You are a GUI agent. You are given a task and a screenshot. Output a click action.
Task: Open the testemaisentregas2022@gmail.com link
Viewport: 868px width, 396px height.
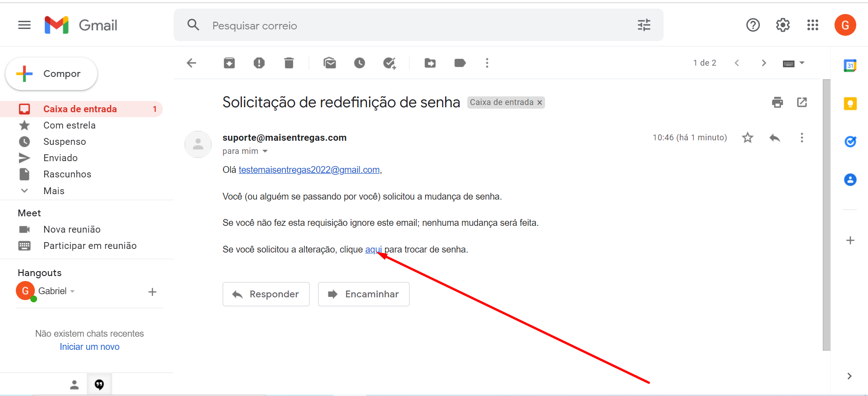[x=309, y=170]
